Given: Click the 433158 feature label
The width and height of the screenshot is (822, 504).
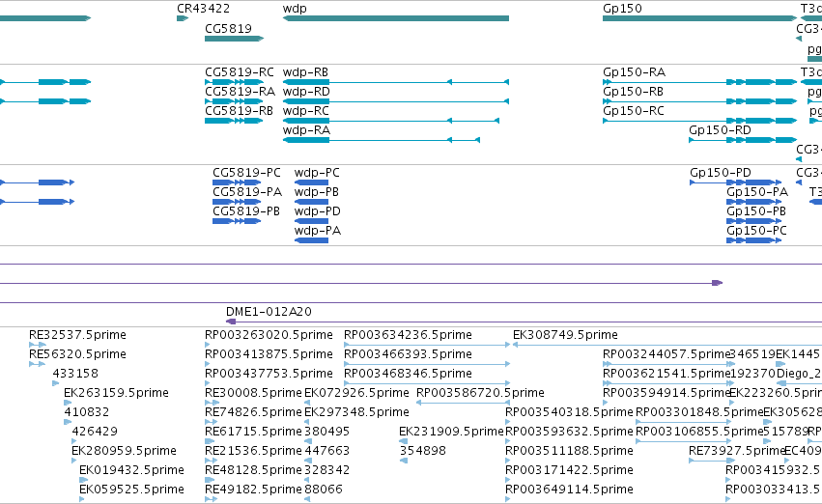Looking at the screenshot, I should pos(75,374).
